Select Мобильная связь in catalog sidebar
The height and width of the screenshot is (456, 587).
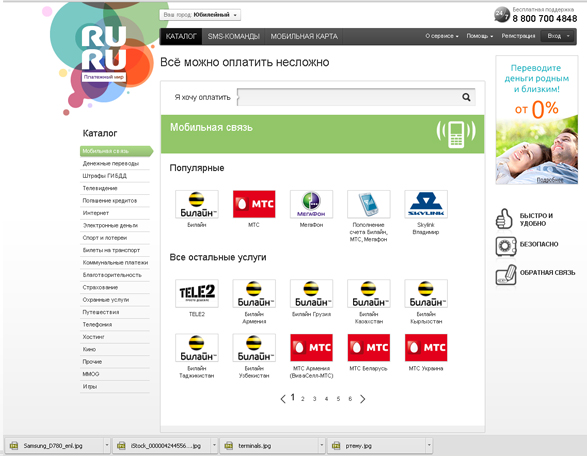coord(116,151)
